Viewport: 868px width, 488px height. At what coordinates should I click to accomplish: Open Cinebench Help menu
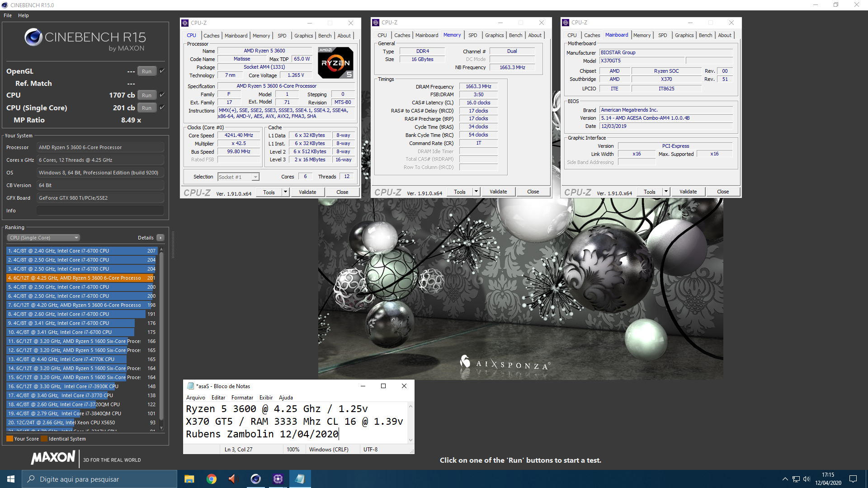(24, 15)
